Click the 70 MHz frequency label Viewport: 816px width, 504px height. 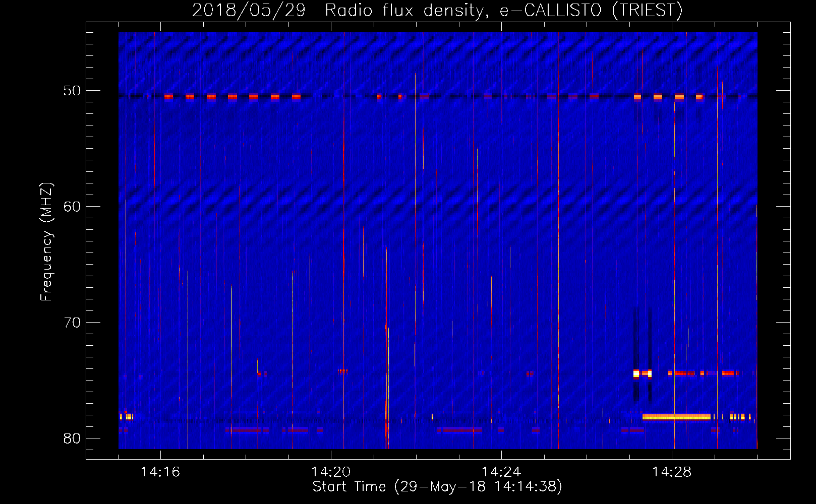tap(72, 323)
